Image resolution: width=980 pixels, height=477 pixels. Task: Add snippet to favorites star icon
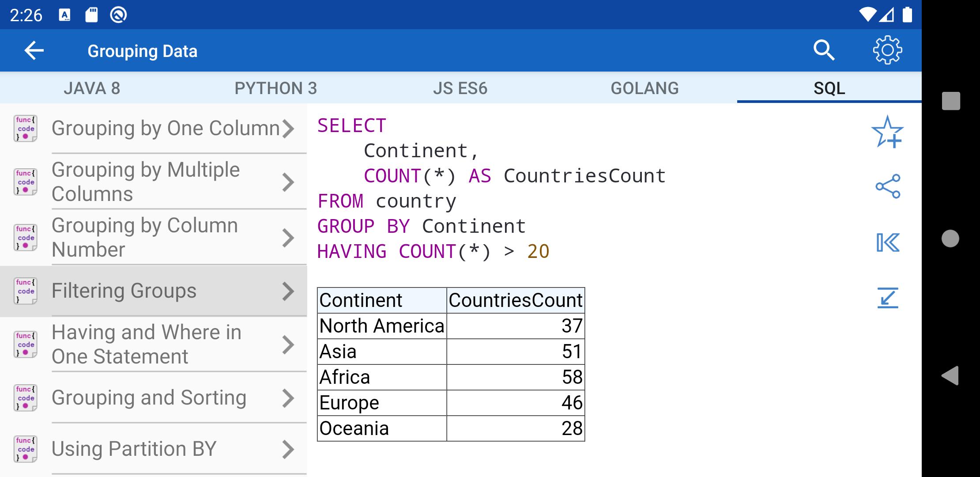click(x=887, y=132)
